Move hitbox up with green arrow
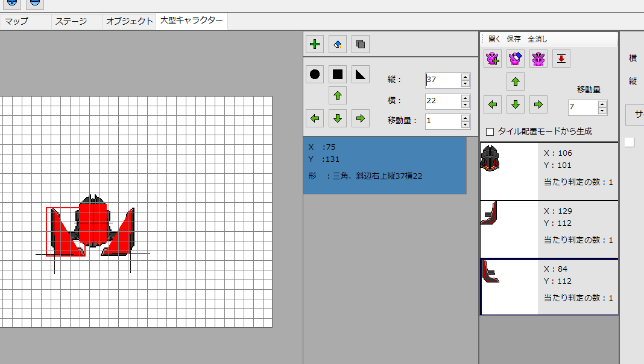The height and width of the screenshot is (364, 644). 338,95
